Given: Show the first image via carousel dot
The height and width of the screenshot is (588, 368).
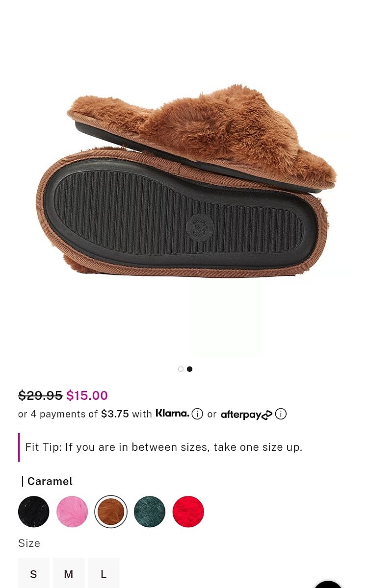Looking at the screenshot, I should (181, 369).
